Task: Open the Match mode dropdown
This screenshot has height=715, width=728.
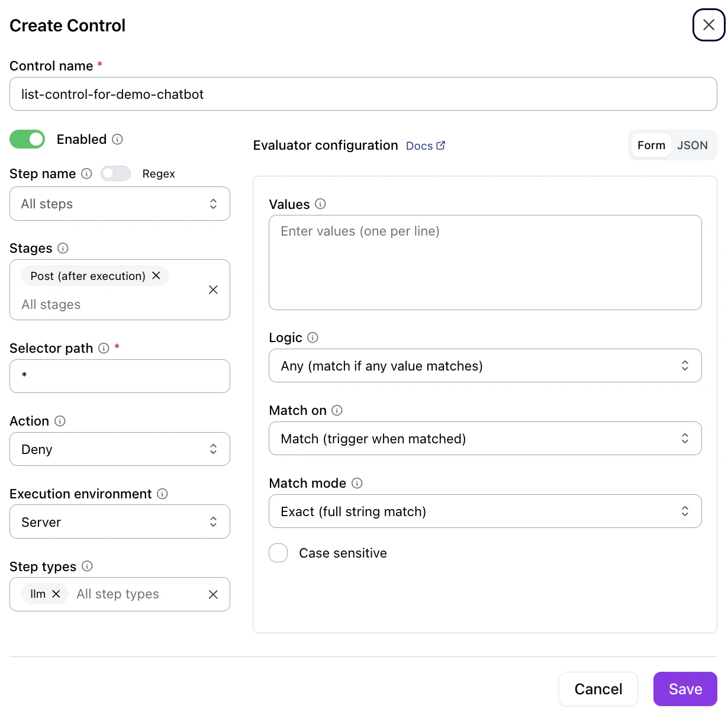Action: click(484, 511)
